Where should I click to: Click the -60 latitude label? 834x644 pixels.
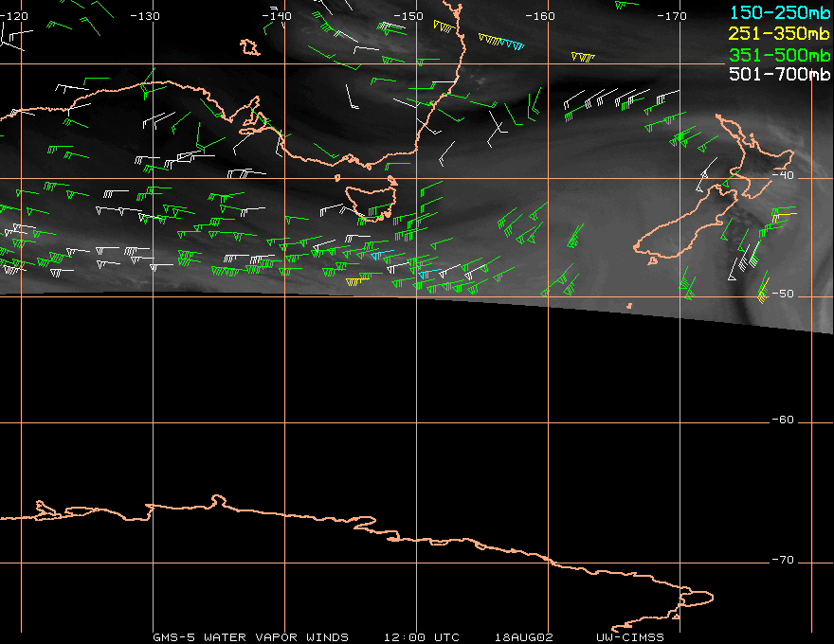pyautogui.click(x=783, y=420)
